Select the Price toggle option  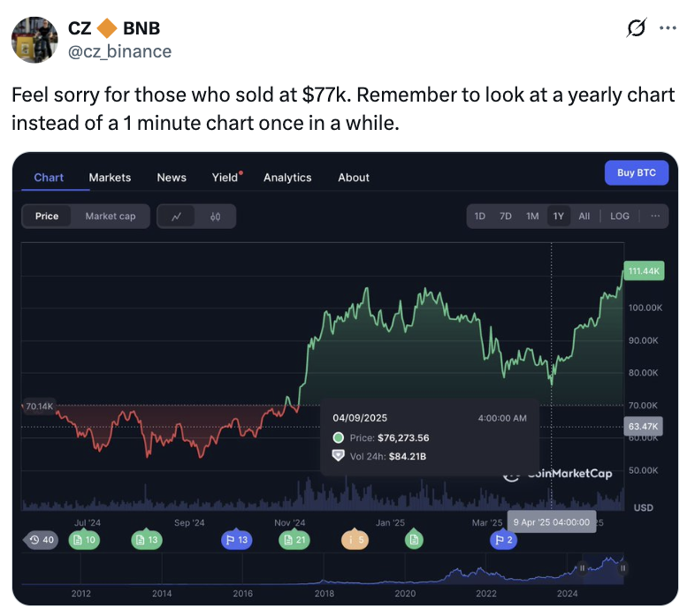point(47,217)
